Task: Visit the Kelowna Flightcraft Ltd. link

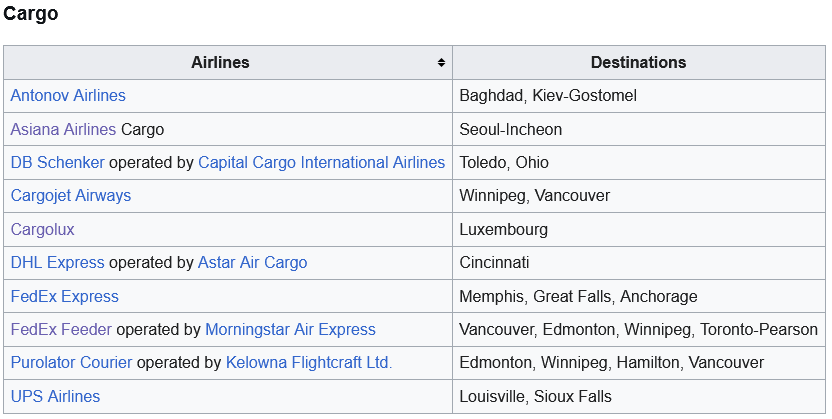Action: (x=309, y=362)
